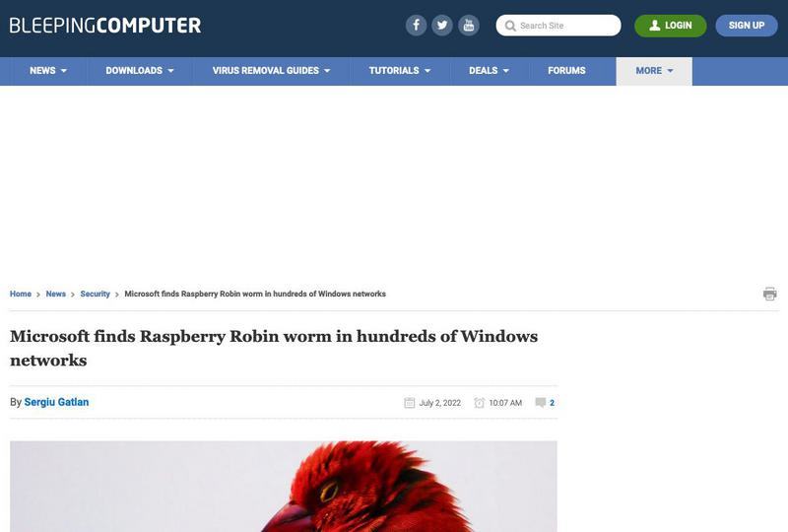The image size is (788, 532).
Task: Open author Sergiu Gatlan's profile link
Action: tap(56, 402)
